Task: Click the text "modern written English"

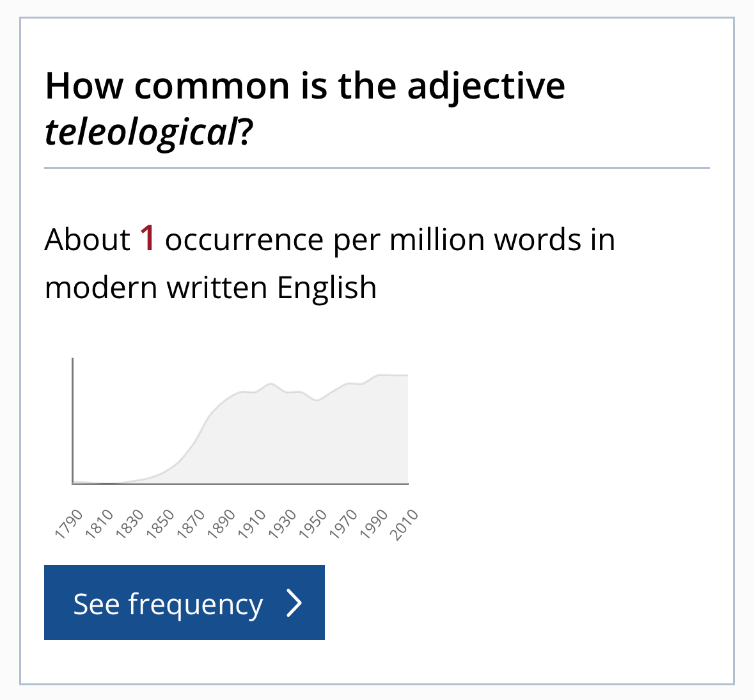Action: [210, 287]
